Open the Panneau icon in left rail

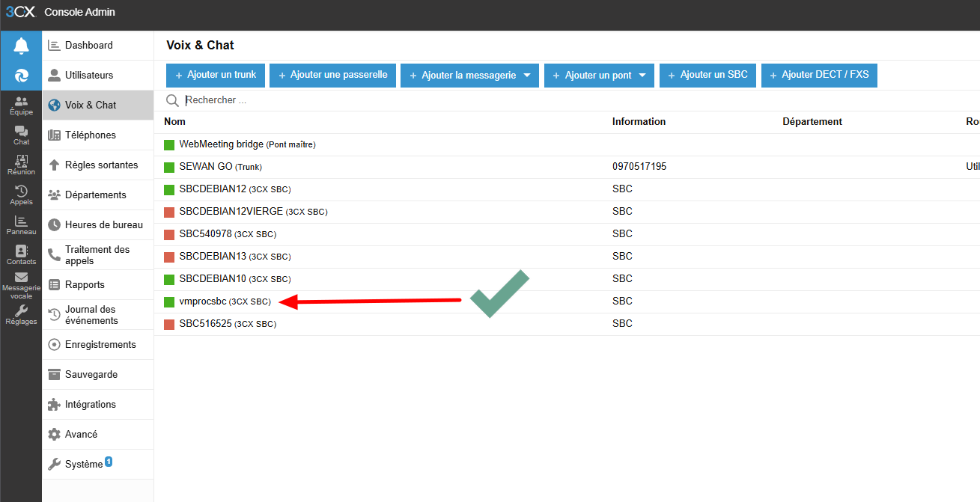click(21, 225)
